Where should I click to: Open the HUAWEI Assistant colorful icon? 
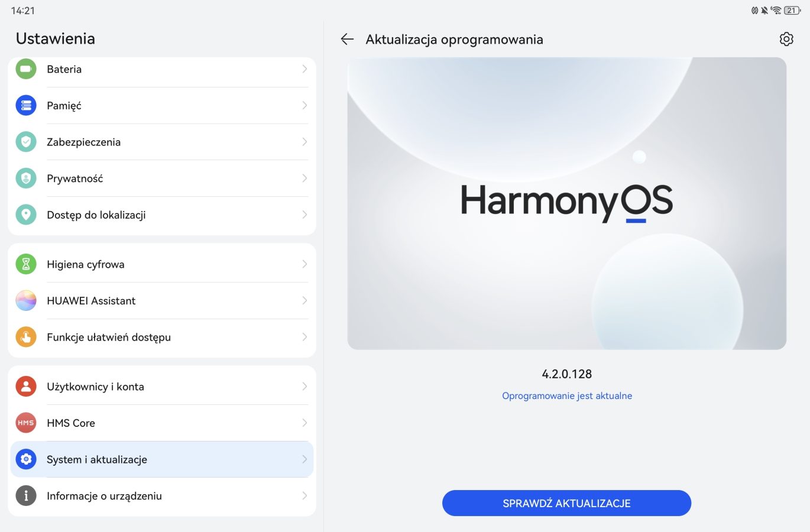click(x=26, y=301)
